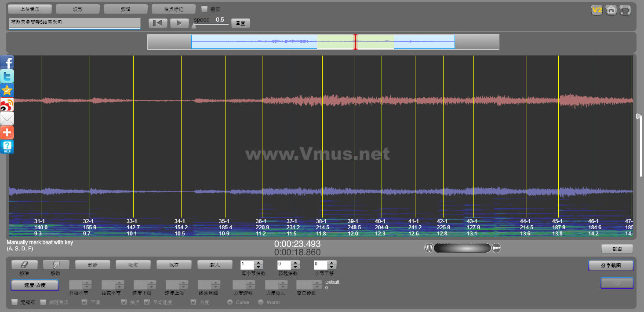Go to home via house icon
Viewport: 644px width, 312px height.
[x=611, y=10]
